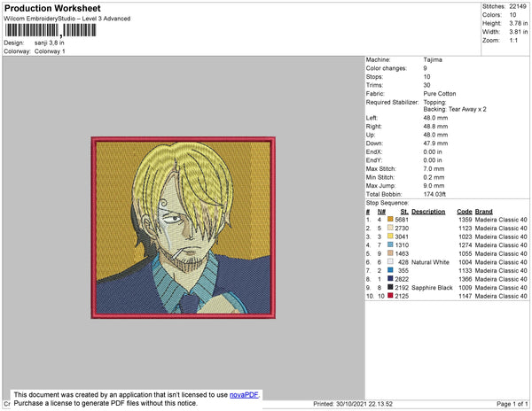Click the Total Bobbin value '174.03ft'
The width and height of the screenshot is (532, 411).
click(x=434, y=194)
